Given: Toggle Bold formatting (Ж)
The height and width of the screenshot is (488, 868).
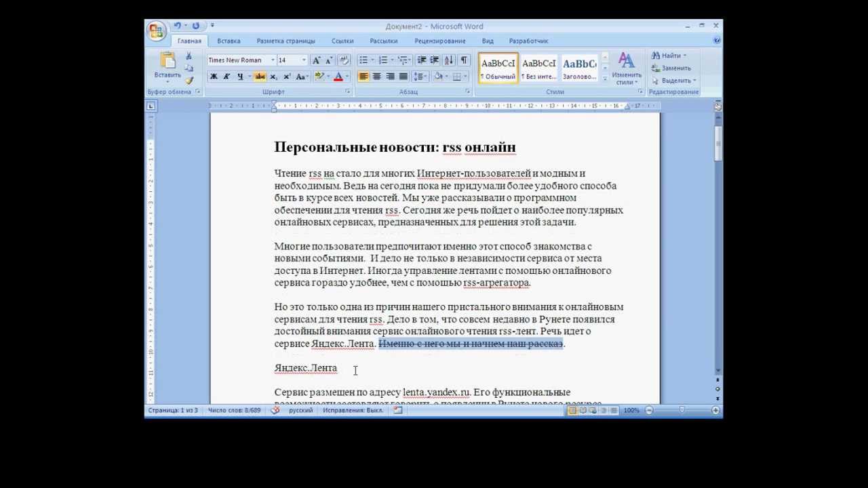Looking at the screenshot, I should pos(214,77).
